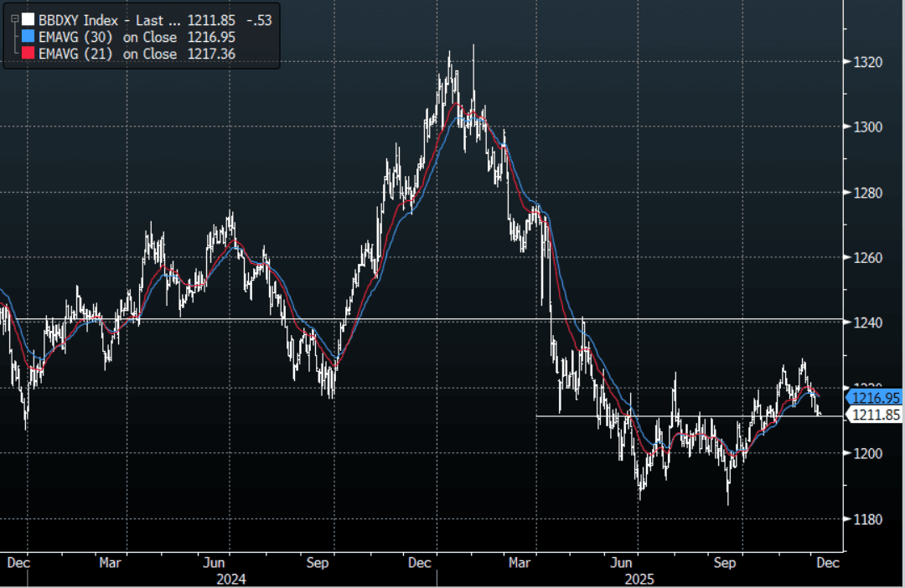Click the red EMAVG (21) swatch
The height and width of the screenshot is (588, 905).
[28, 54]
